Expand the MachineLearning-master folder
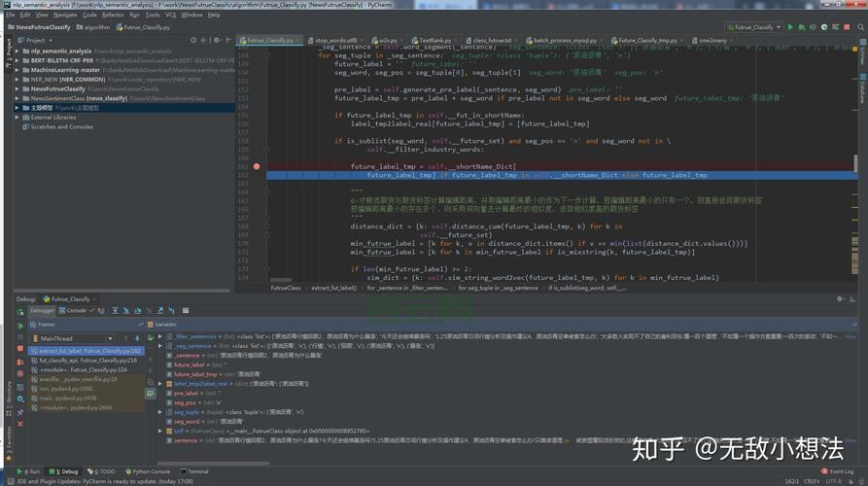This screenshot has width=868, height=486. click(x=17, y=70)
